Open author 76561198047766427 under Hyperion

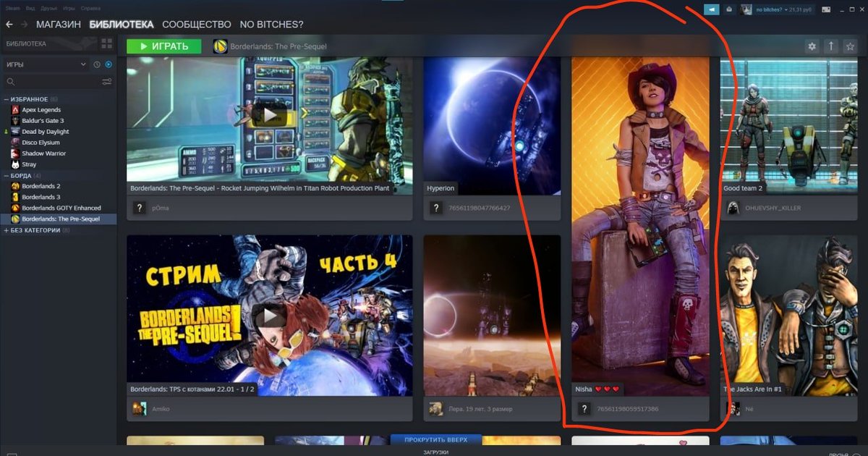pyautogui.click(x=480, y=208)
